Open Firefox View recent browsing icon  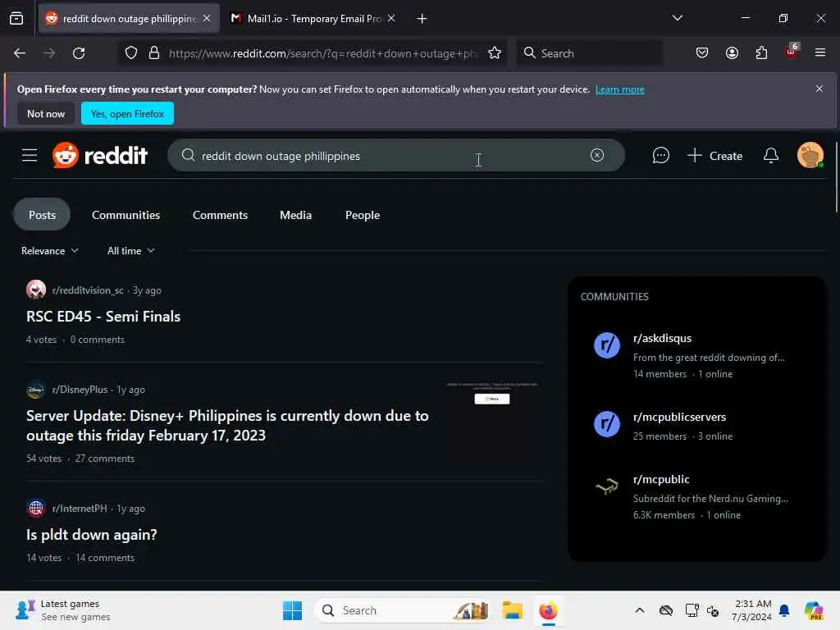point(16,18)
